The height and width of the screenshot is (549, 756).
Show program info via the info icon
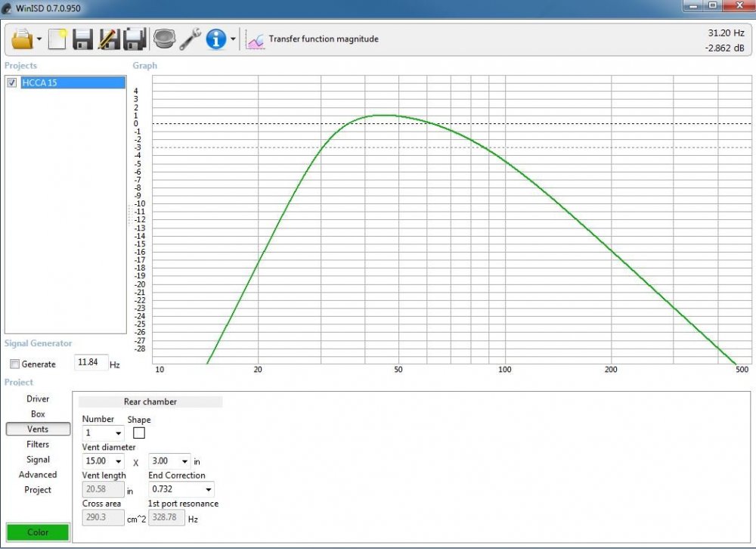tap(215, 39)
